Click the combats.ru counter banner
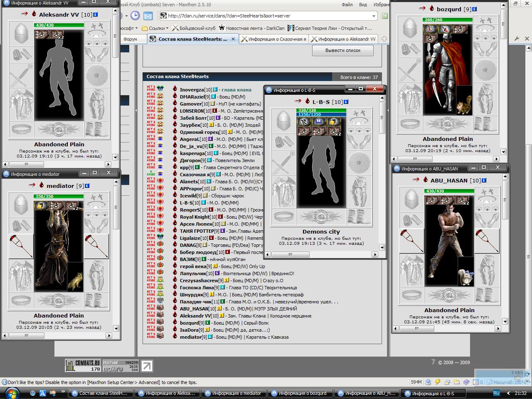The height and width of the screenshot is (399, 532). (83, 365)
